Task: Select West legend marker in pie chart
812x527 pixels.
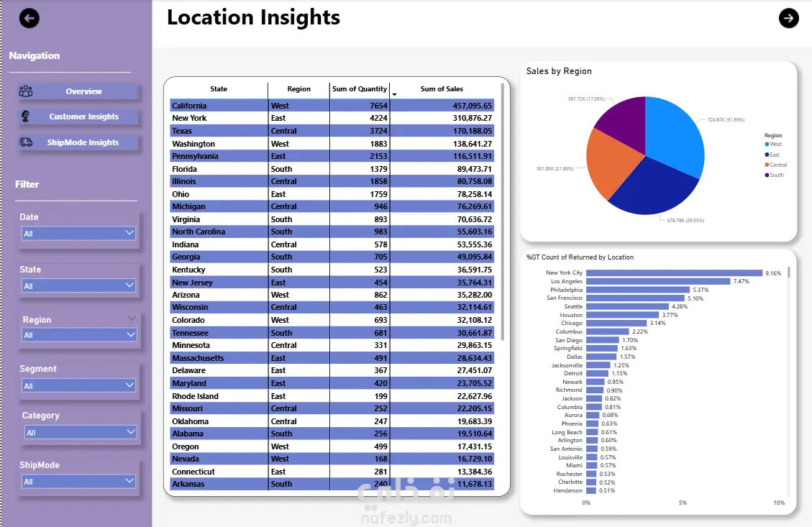Action: 767,145
